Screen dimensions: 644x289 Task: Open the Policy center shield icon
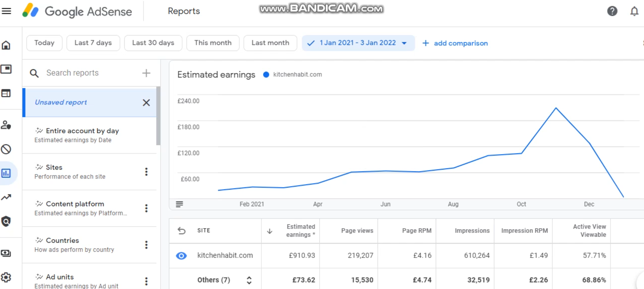point(6,221)
